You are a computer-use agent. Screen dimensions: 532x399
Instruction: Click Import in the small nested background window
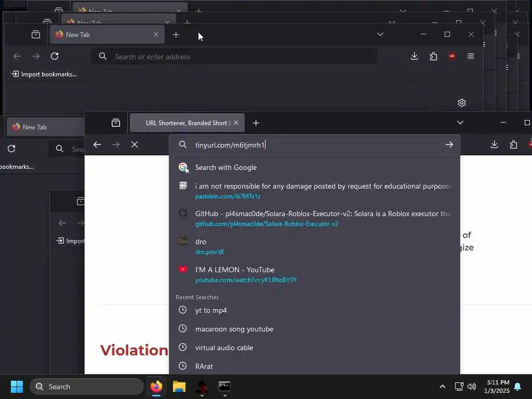[x=71, y=241]
